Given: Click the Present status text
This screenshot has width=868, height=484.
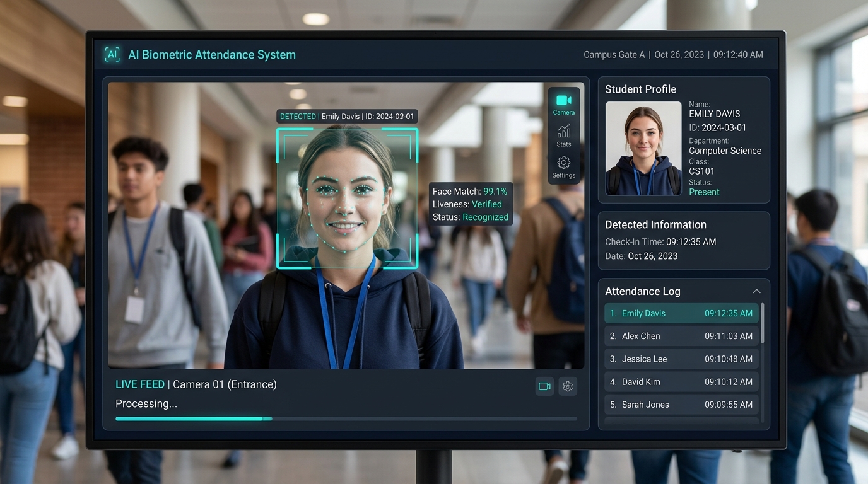Looking at the screenshot, I should tap(704, 192).
